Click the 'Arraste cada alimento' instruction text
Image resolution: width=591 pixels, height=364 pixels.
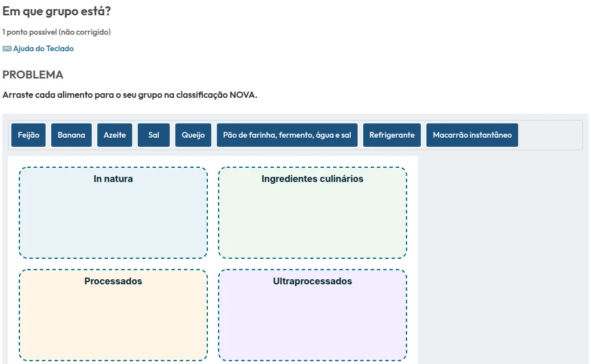(130, 95)
